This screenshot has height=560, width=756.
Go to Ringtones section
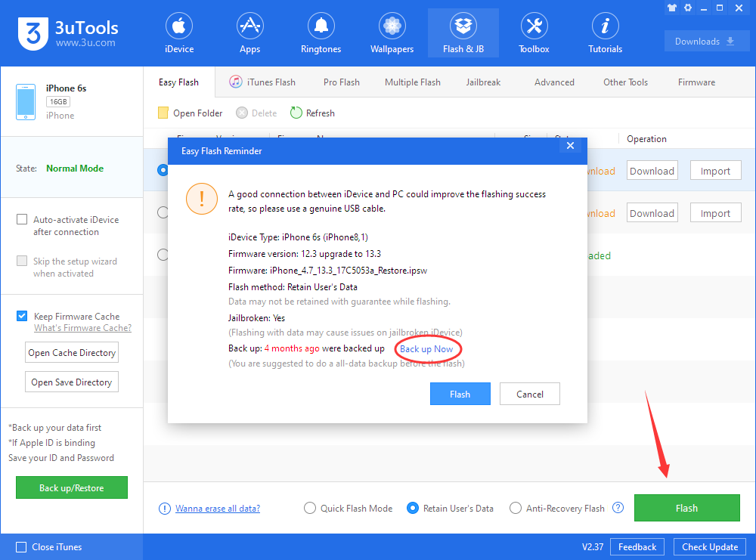click(x=321, y=33)
